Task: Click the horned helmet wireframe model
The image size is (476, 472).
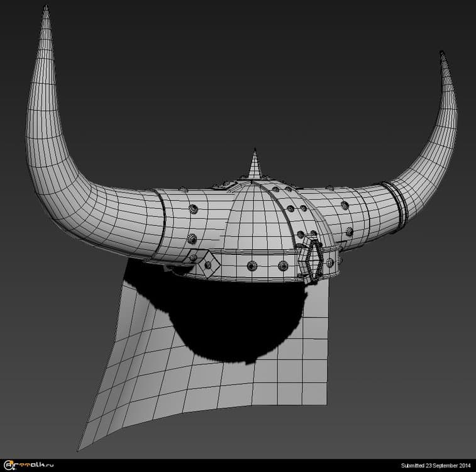Action: click(241, 228)
